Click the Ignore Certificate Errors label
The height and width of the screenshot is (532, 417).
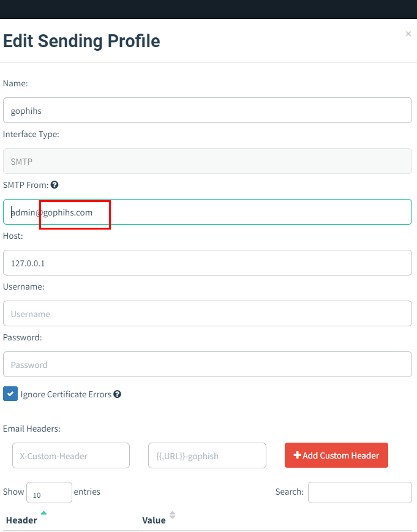pyautogui.click(x=66, y=394)
